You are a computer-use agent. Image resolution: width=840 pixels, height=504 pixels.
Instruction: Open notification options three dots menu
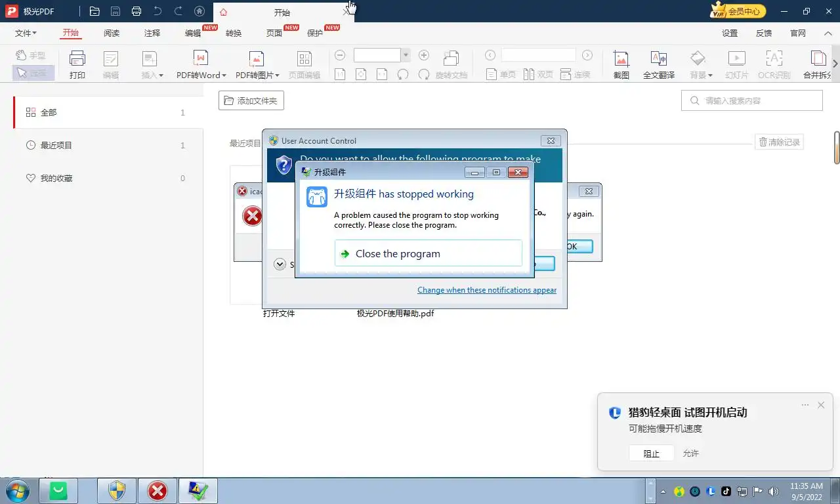click(x=805, y=405)
